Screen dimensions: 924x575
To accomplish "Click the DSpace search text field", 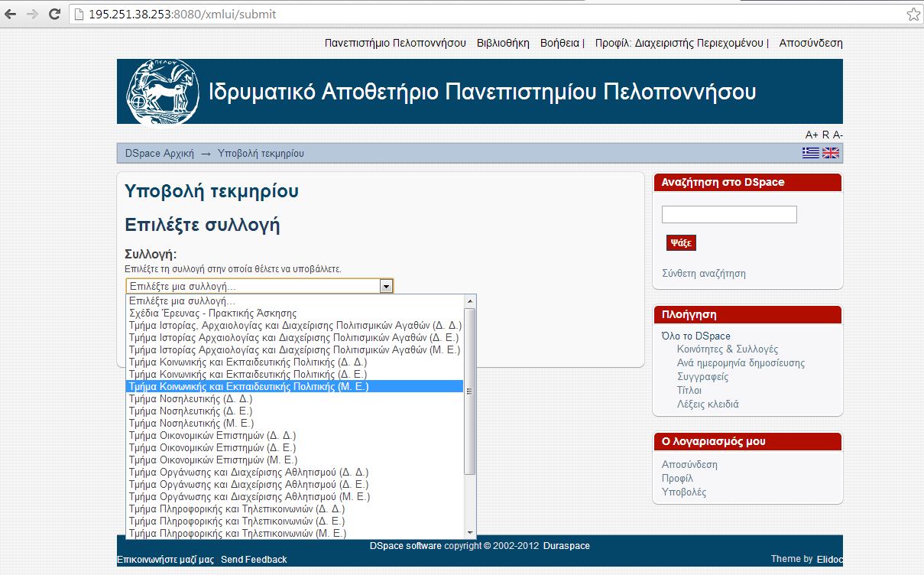I will coord(729,214).
